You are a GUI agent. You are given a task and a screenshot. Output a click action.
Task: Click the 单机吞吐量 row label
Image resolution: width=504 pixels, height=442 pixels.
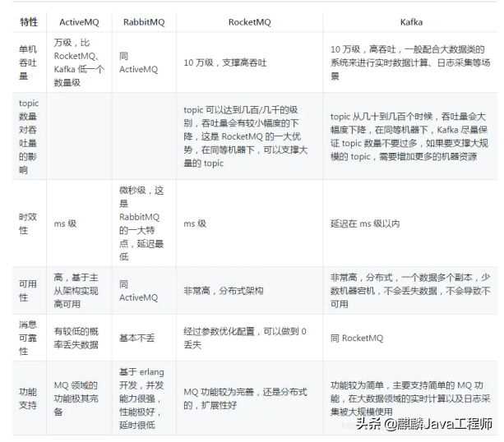28,62
